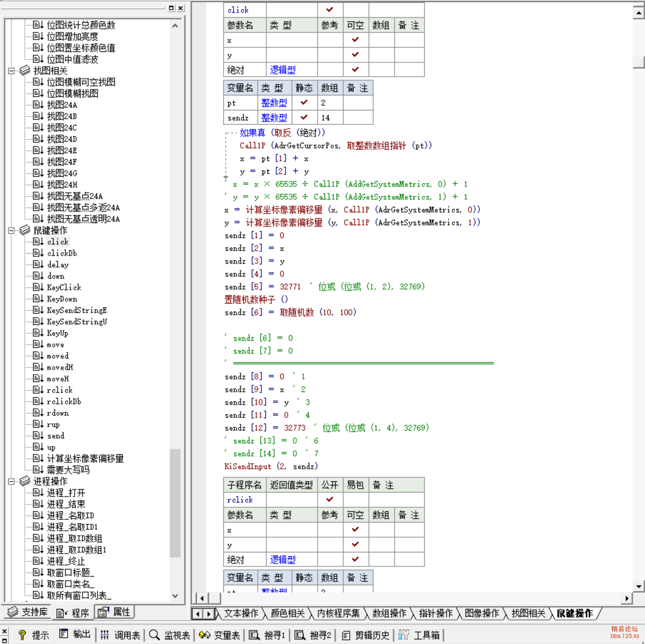Viewport: 645px width, 644px height.
Task: Collapse the 找图相关 tree node
Action: pyautogui.click(x=11, y=71)
